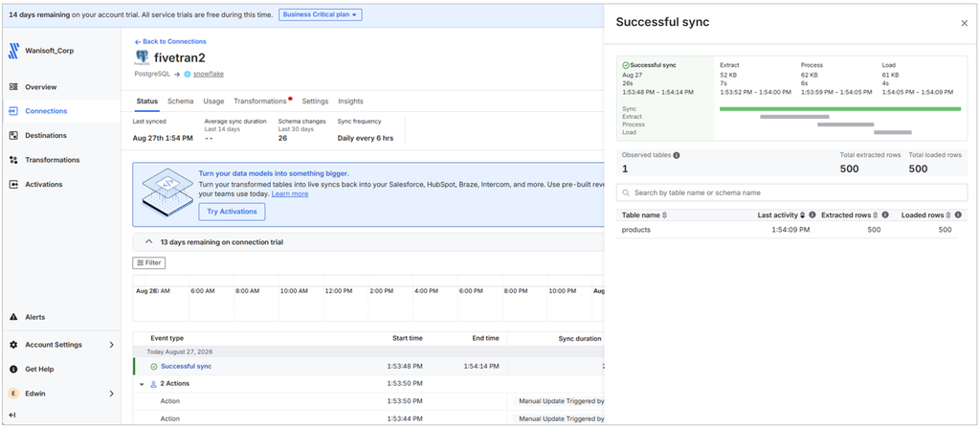Click the Account Settings gear icon
The width and height of the screenshot is (980, 428).
[13, 345]
